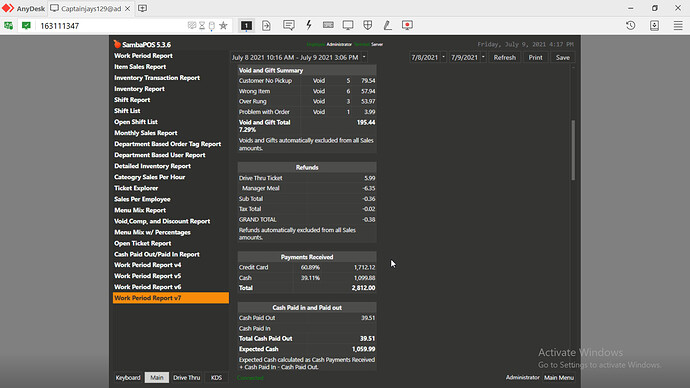This screenshot has width=690, height=388.
Task: Expand the work period range dropdown
Action: (x=364, y=57)
